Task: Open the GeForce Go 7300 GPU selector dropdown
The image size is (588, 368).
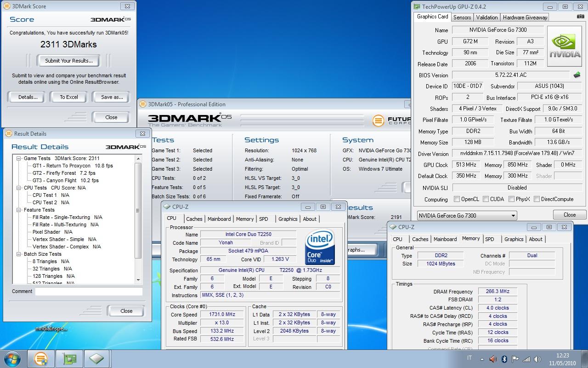Action: (x=467, y=215)
